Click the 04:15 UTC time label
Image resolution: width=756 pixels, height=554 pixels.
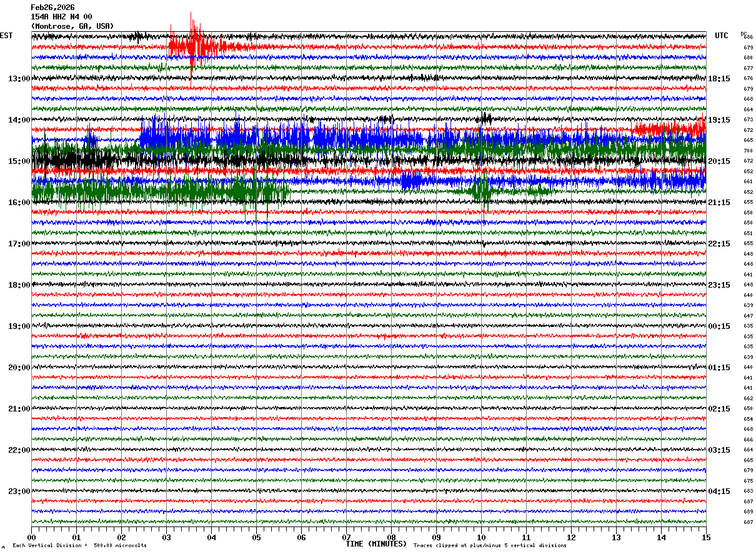click(719, 491)
